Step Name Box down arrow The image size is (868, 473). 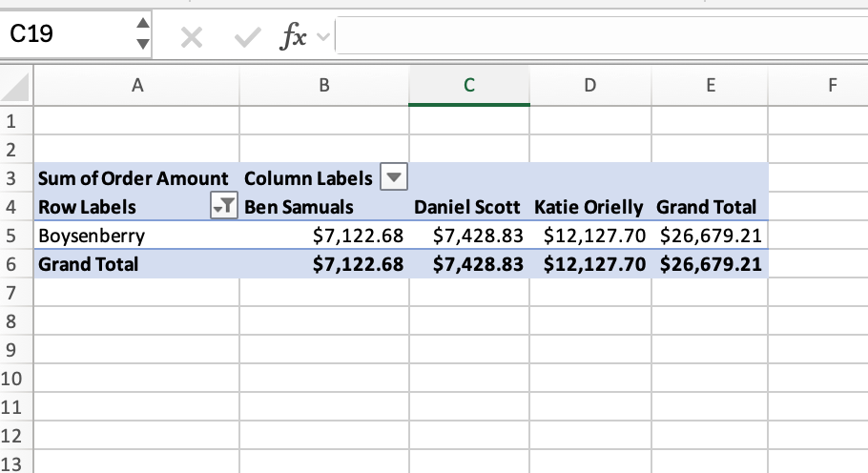(143, 44)
